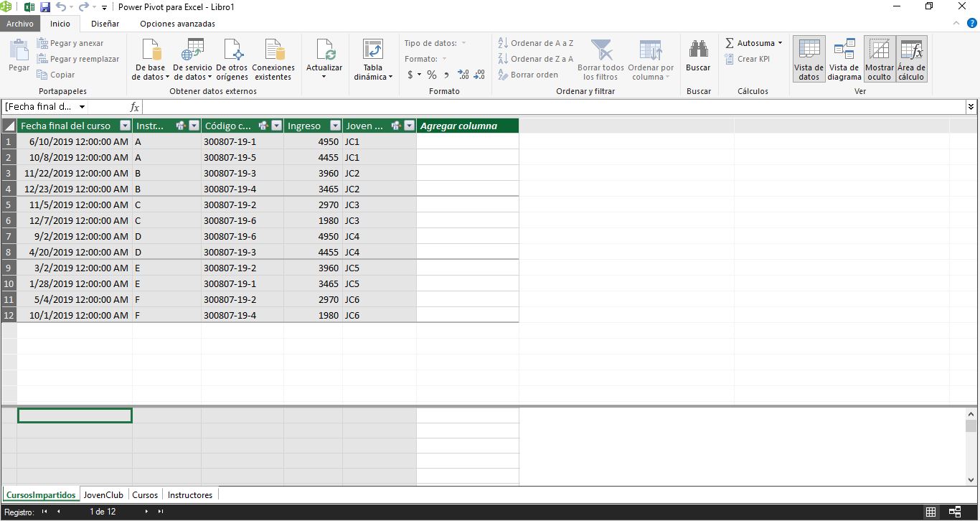Click Conexiones existentes icon
980x521 pixels.
(x=273, y=52)
